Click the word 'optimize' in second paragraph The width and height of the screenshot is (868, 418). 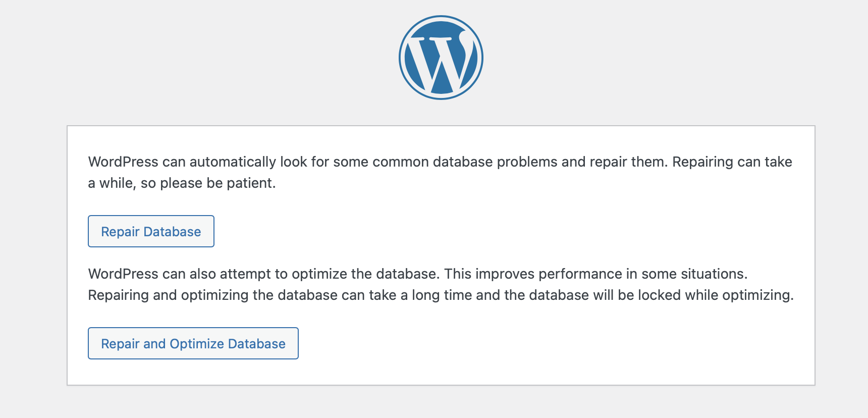318,274
